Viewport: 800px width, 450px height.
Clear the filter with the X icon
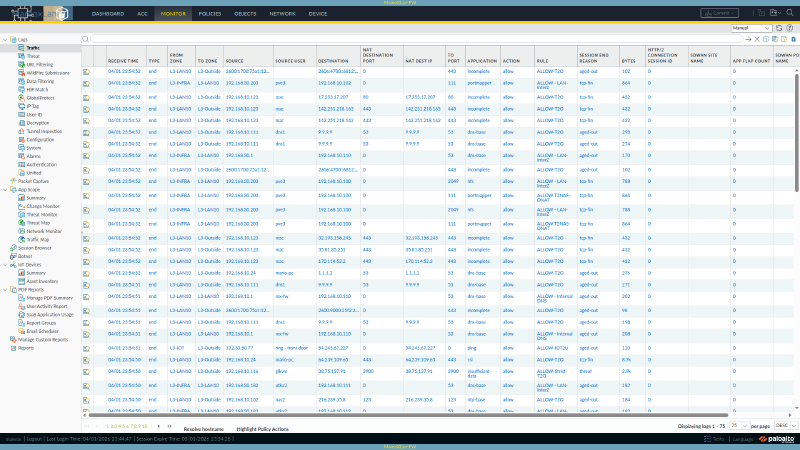coord(757,39)
